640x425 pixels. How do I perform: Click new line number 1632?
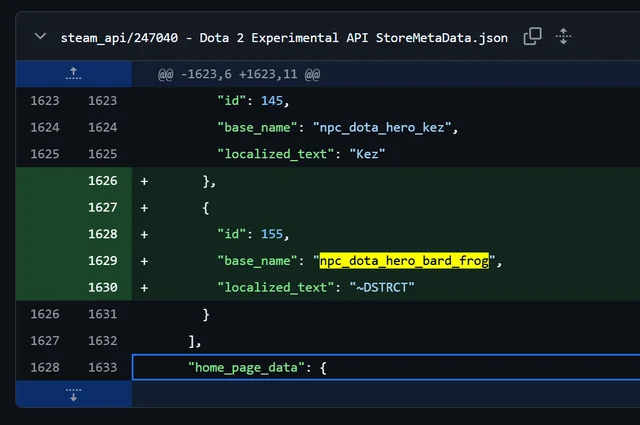click(x=102, y=340)
